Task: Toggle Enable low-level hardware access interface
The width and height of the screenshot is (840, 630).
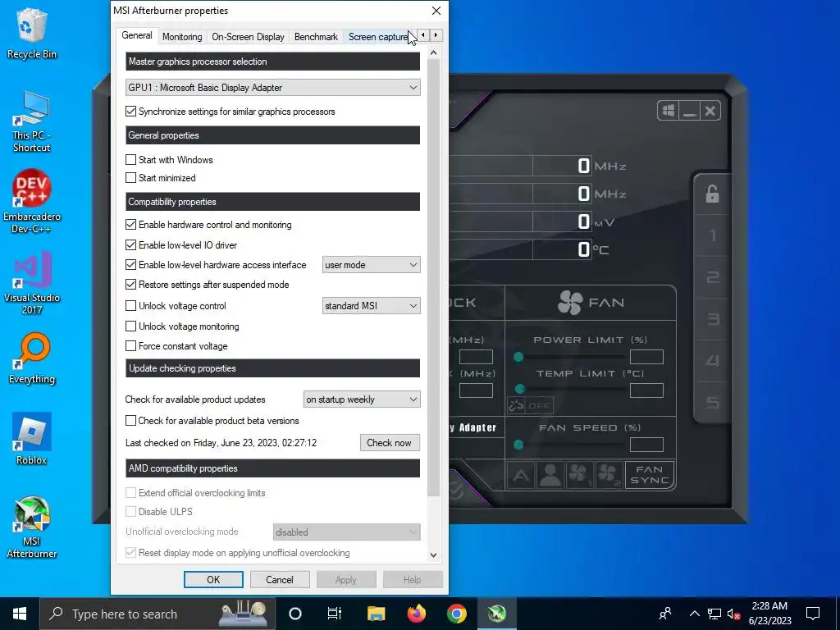Action: coord(130,265)
